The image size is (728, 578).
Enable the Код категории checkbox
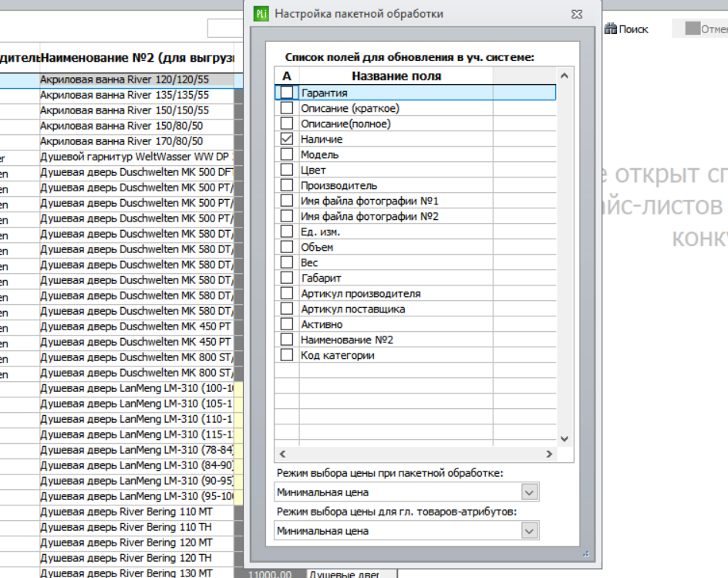pos(287,355)
